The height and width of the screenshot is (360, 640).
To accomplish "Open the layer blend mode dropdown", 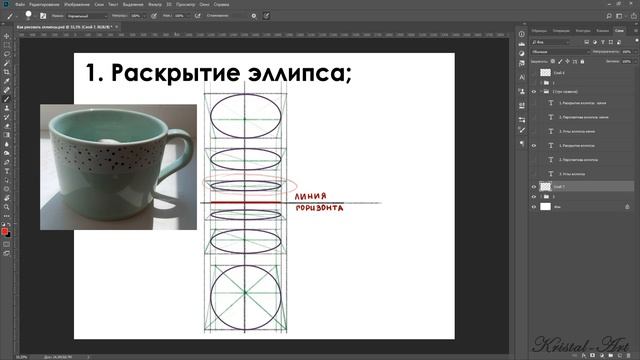I will [560, 52].
